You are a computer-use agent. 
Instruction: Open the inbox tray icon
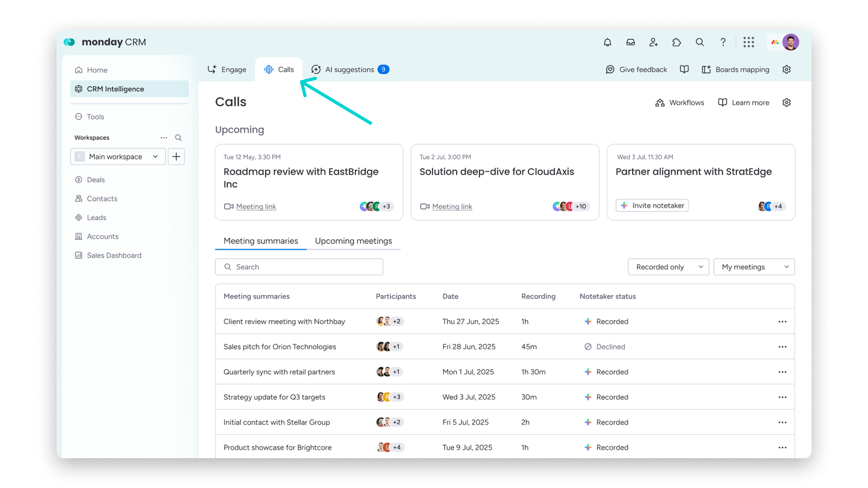(630, 42)
